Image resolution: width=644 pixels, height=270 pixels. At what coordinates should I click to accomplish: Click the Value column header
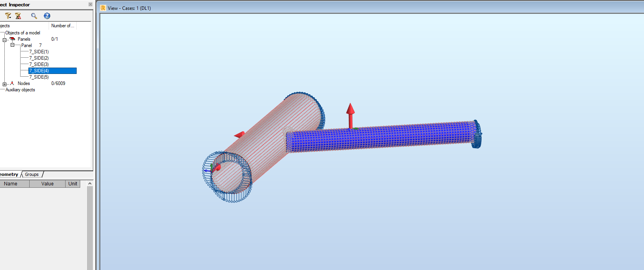(47, 184)
